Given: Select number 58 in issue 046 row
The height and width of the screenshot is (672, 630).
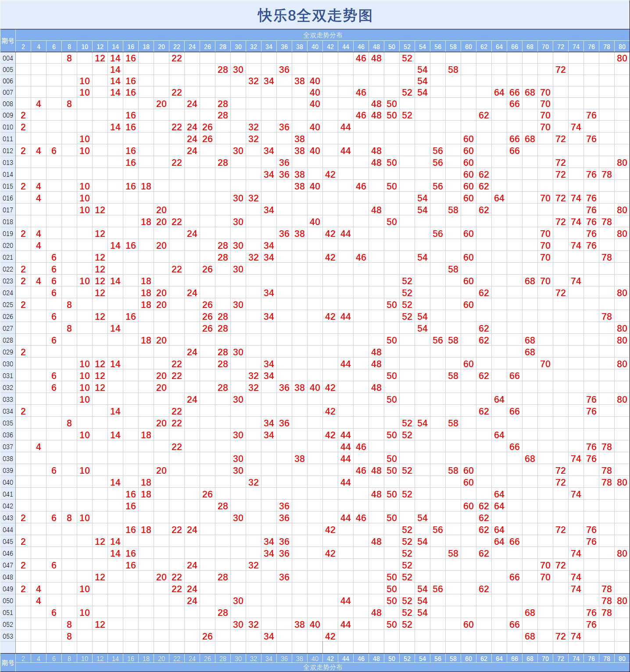Looking at the screenshot, I should pos(453,553).
